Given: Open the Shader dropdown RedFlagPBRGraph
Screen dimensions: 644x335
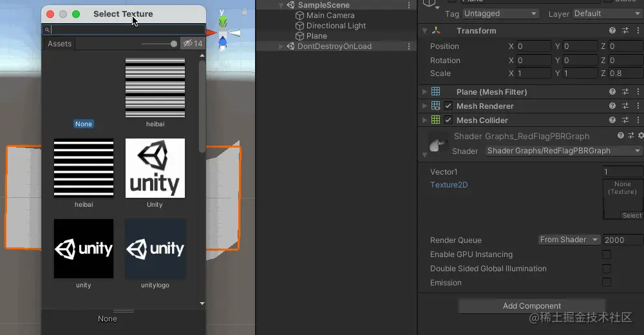Looking at the screenshot, I should coord(563,151).
